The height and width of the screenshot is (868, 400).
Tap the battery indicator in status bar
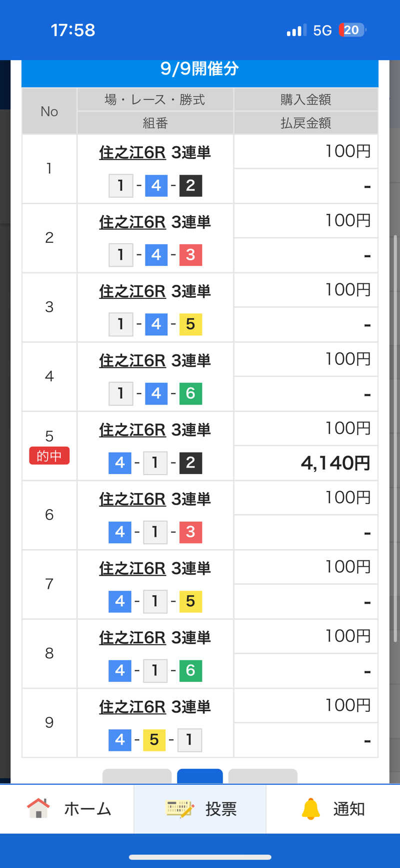point(352,30)
